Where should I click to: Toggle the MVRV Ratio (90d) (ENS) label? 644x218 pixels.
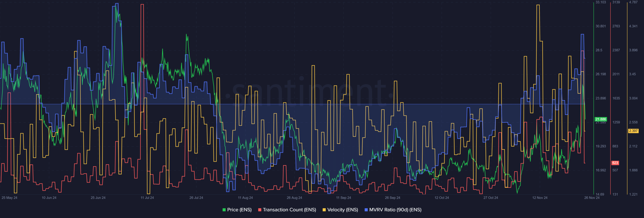[395, 210]
